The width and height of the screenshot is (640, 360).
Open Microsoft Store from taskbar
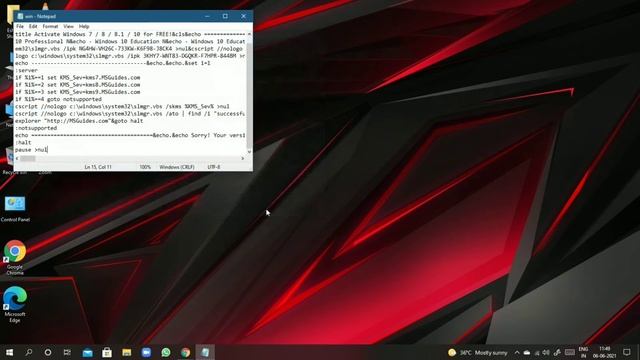pyautogui.click(x=107, y=352)
